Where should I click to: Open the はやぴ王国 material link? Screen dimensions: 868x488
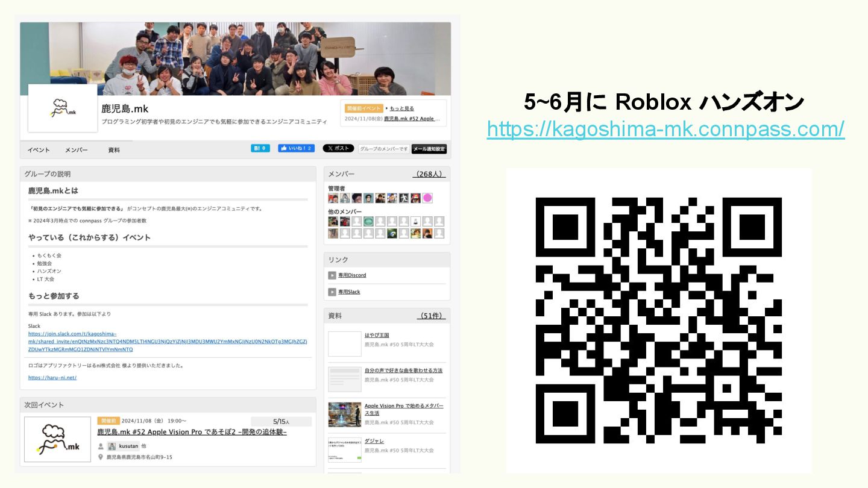coord(377,335)
